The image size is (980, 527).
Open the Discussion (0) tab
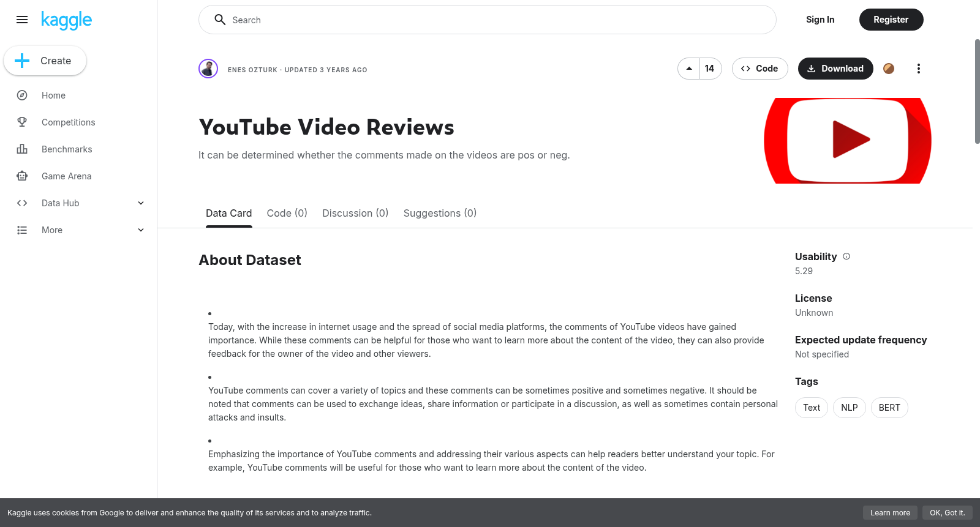click(x=355, y=213)
